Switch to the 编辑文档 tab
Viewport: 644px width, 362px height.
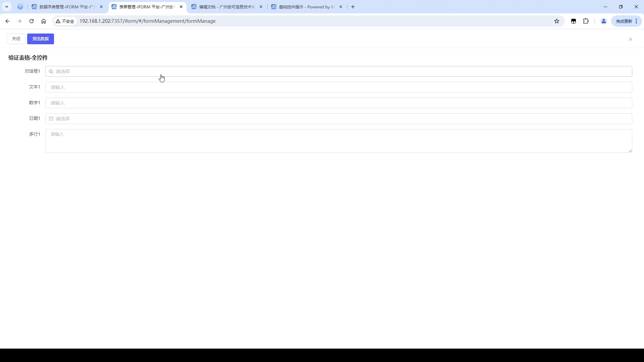coord(226,7)
